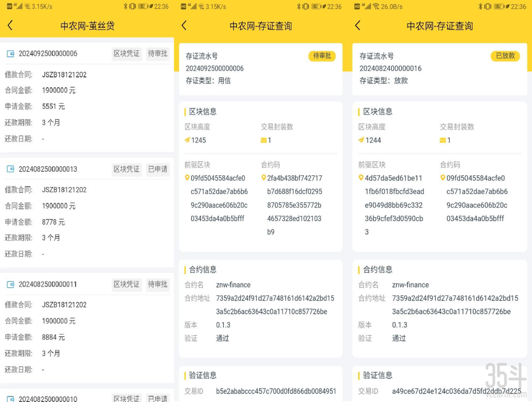Tap the record icon beside 2024082500000011

pos(10,284)
